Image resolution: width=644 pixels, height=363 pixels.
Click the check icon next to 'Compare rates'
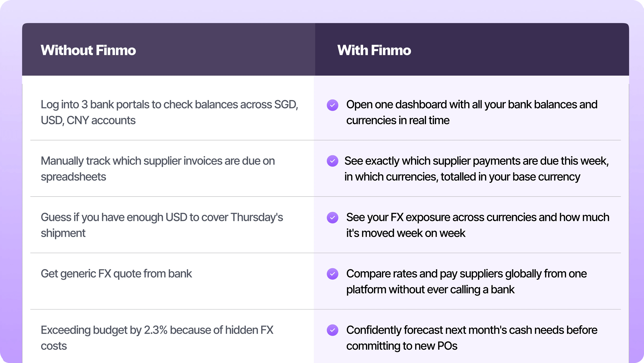(x=333, y=274)
